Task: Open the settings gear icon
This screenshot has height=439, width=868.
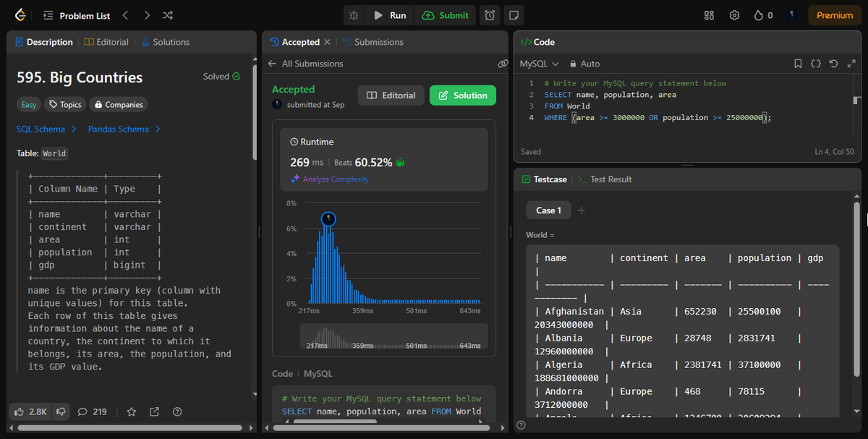Action: tap(734, 15)
